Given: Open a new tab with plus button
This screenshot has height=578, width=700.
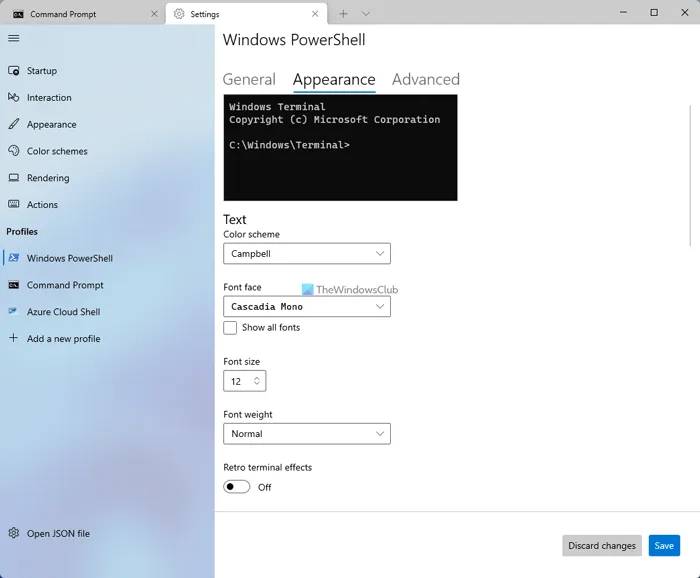Looking at the screenshot, I should [x=343, y=14].
